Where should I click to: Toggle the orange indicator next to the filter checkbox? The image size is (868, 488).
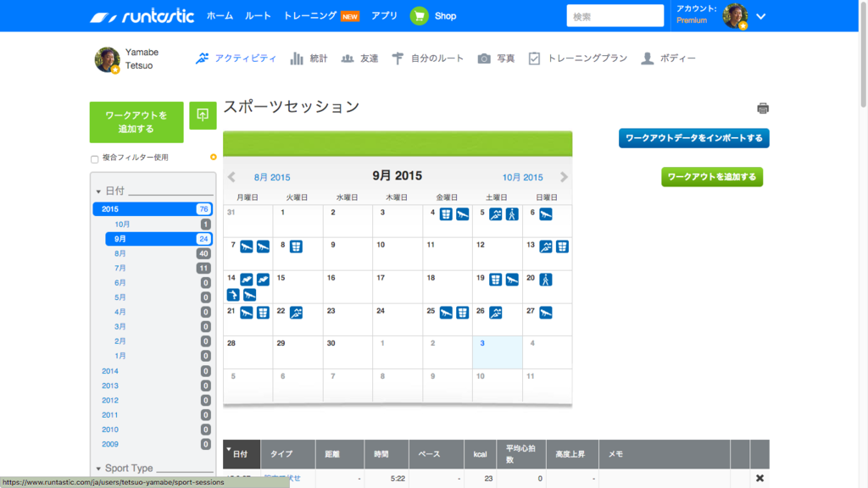[212, 157]
